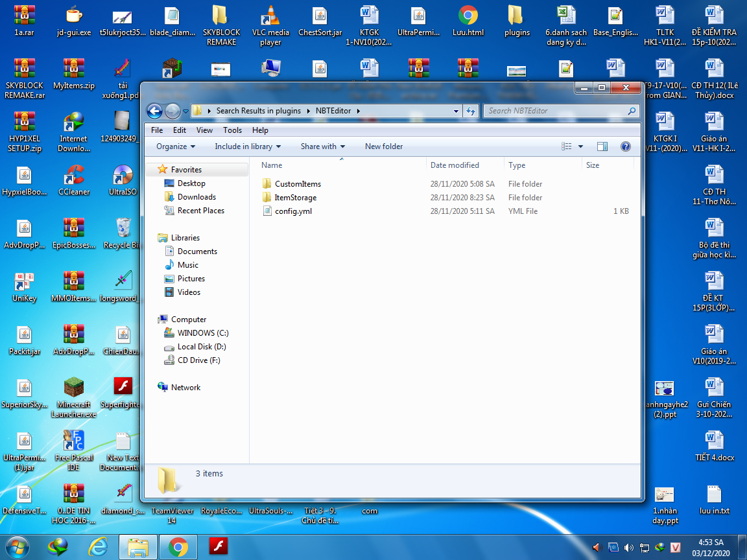
Task: Open the Tools menu
Action: point(232,130)
